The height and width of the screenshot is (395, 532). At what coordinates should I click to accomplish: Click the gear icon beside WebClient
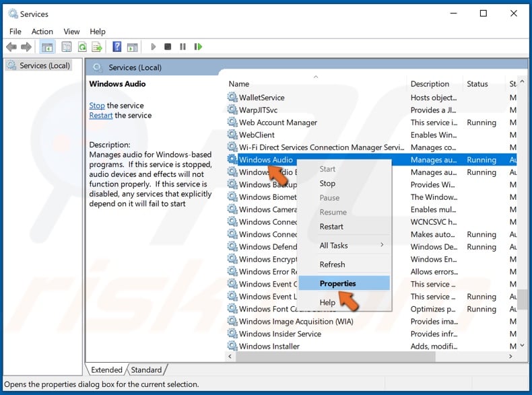click(232, 135)
